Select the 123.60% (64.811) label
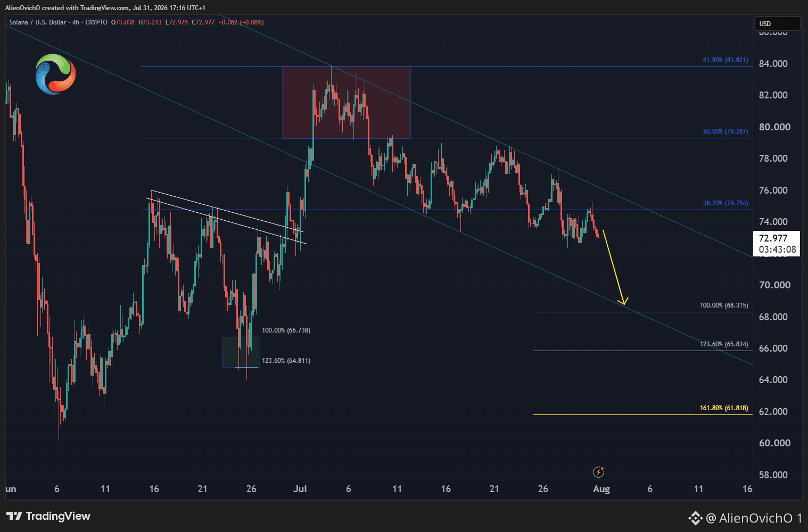Viewport: 808px width, 532px height. pyautogui.click(x=286, y=361)
